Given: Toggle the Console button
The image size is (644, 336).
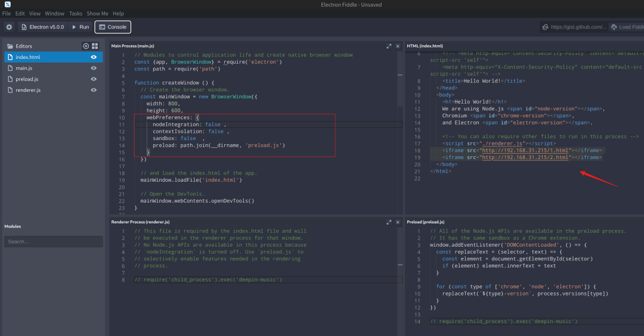Looking at the screenshot, I should coord(113,27).
